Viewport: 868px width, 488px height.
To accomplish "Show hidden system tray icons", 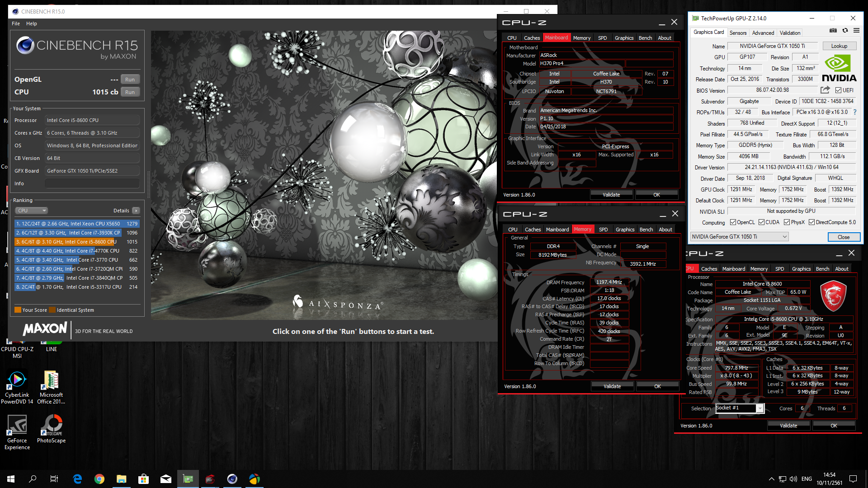I will coord(771,479).
